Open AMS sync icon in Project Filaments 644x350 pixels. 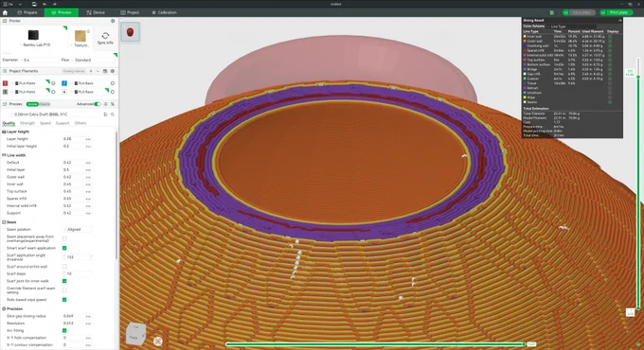coord(105,71)
